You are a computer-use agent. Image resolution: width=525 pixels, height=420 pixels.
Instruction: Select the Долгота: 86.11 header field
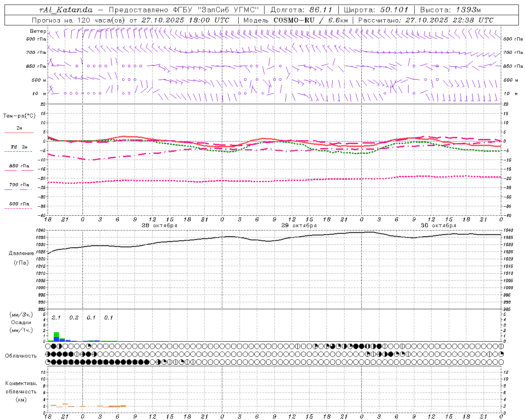[301, 10]
